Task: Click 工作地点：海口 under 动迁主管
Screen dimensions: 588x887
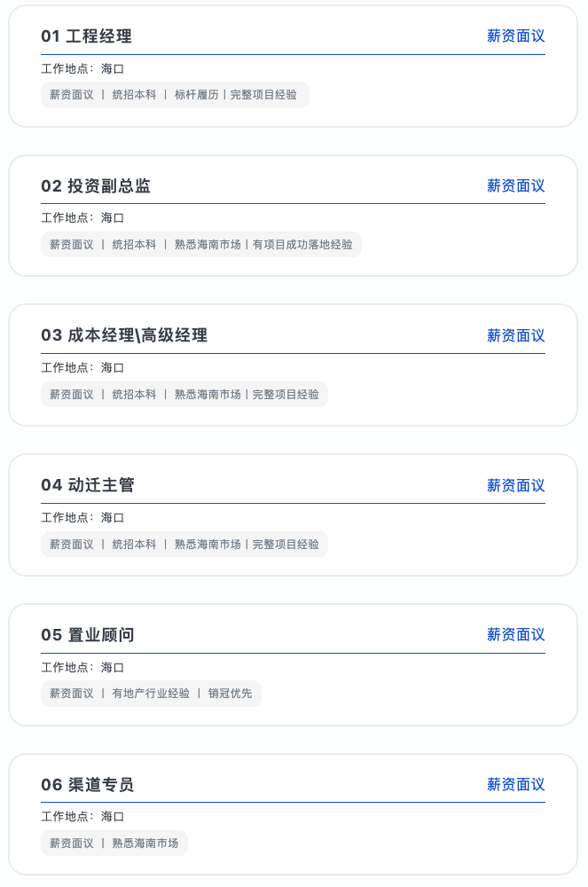Action: (x=82, y=518)
